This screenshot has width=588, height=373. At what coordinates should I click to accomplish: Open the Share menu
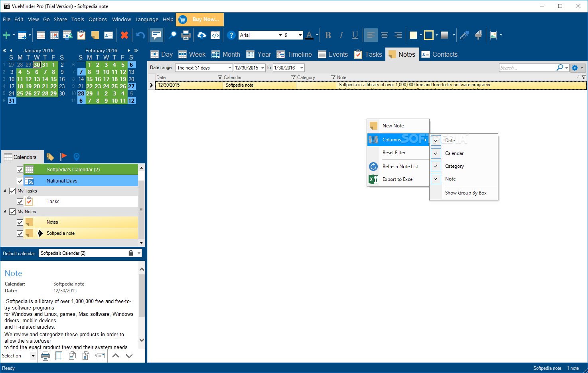[x=60, y=19]
